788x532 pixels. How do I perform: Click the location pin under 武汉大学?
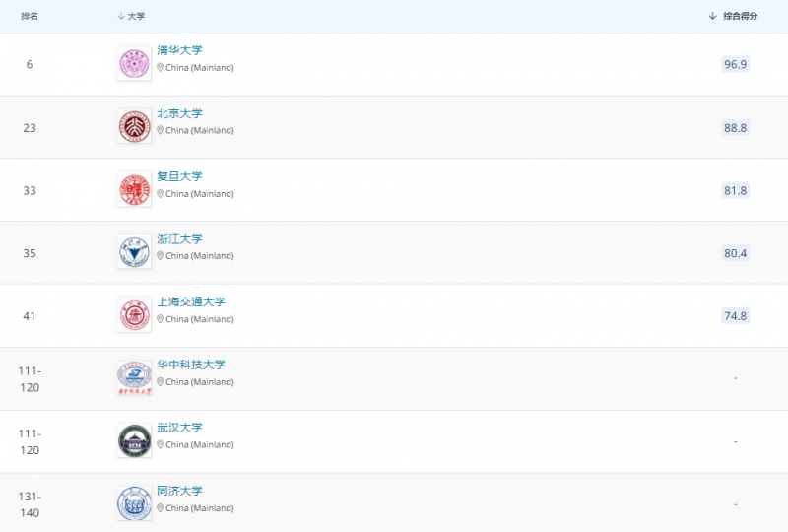click(161, 445)
